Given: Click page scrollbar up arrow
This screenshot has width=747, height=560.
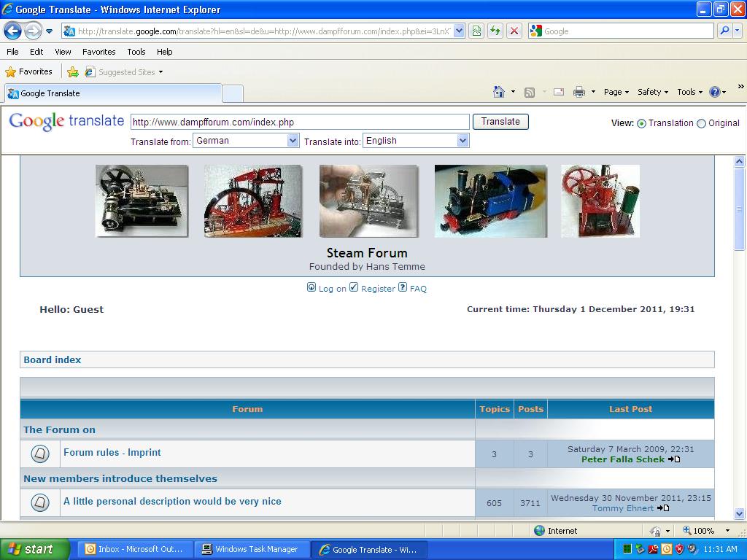Looking at the screenshot, I should [740, 161].
